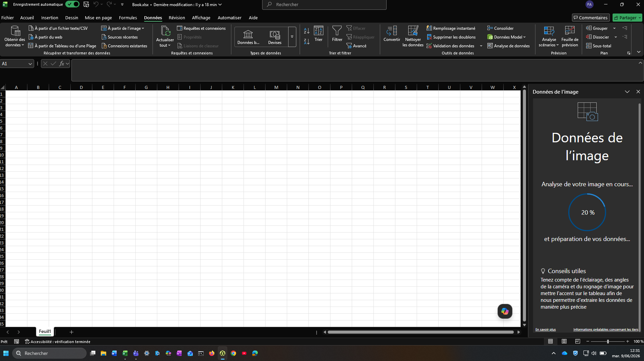Select the Devises data type
Screen dimensions: 644x361
[x=275, y=37]
